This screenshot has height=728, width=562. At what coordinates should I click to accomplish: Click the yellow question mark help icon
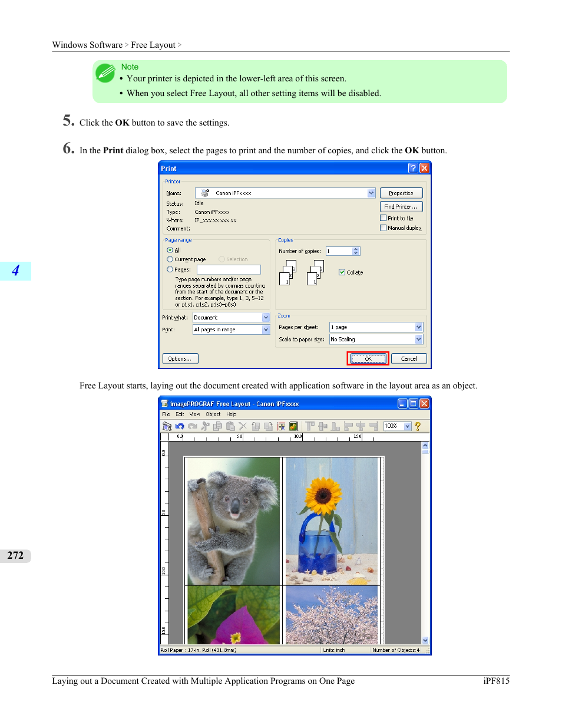click(418, 426)
